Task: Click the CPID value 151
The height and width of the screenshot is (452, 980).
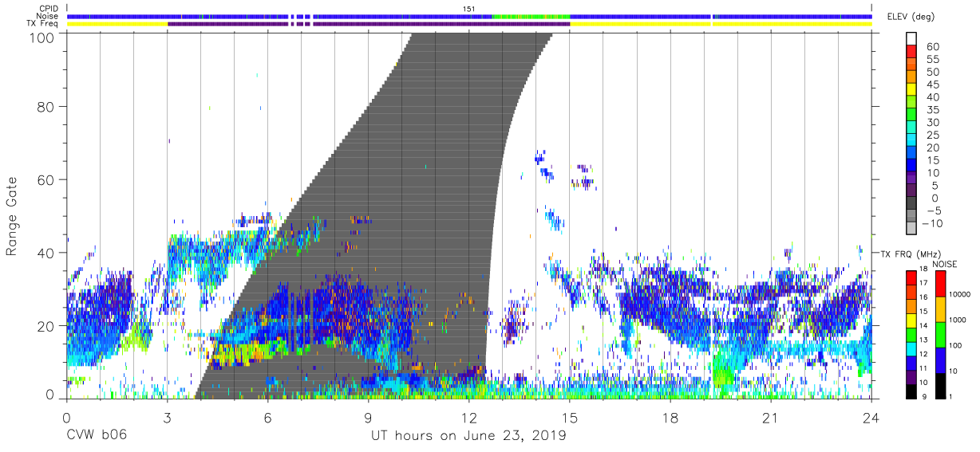Action: pyautogui.click(x=469, y=9)
